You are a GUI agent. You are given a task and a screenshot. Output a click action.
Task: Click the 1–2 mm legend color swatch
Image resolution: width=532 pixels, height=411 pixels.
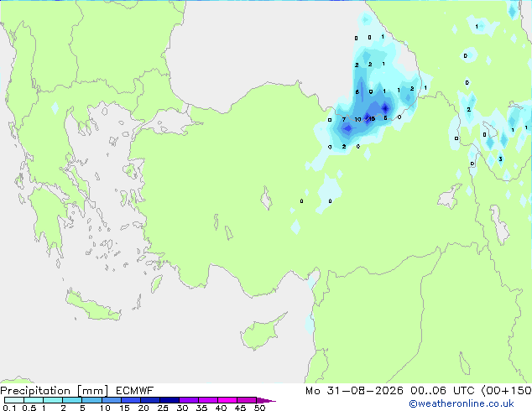point(53,400)
